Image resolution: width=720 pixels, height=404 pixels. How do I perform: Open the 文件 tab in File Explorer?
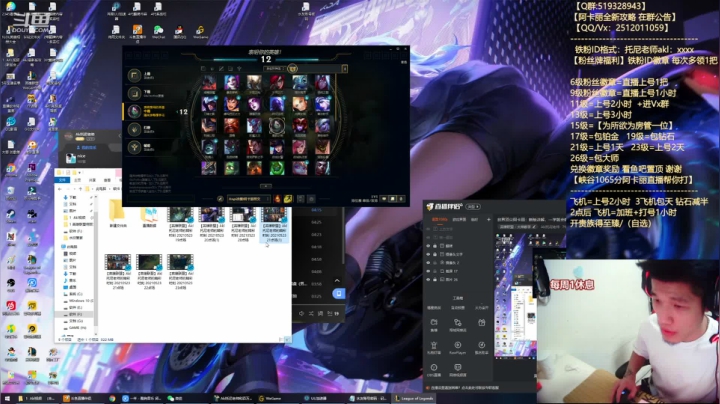[62, 180]
